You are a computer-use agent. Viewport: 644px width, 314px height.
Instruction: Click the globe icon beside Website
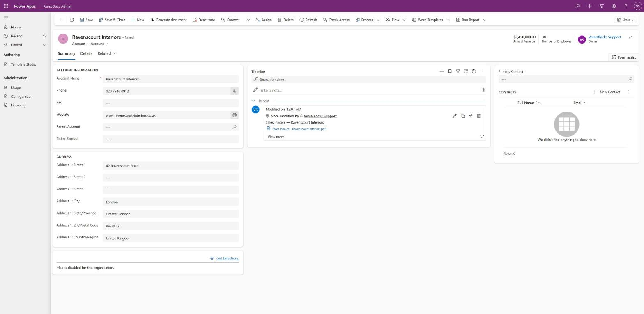(x=235, y=115)
